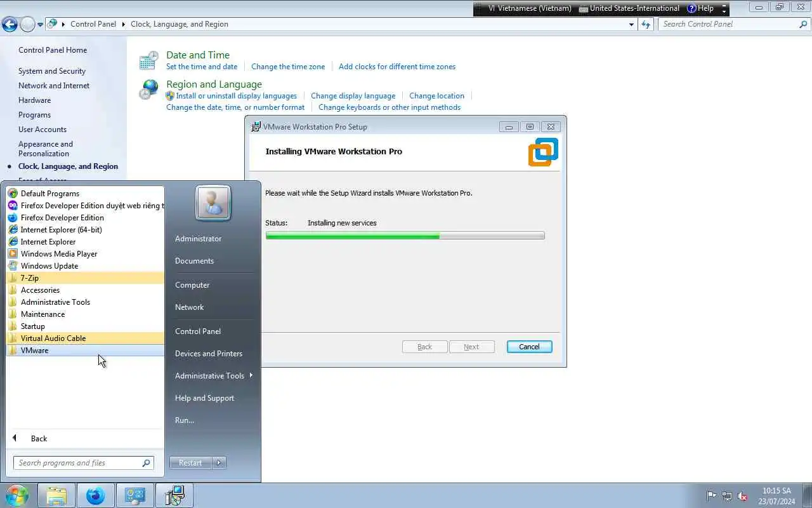Open Computer from Start menu
Screen dimensions: 812x508
[192, 284]
